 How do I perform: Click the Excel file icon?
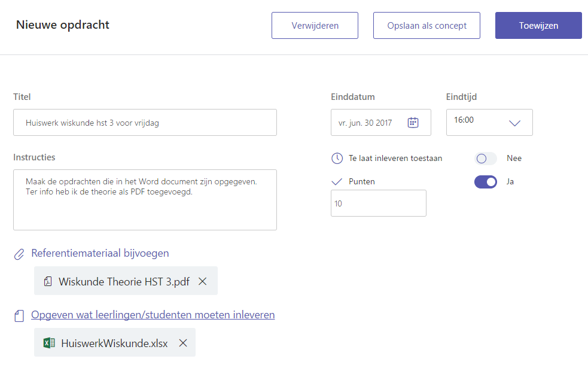[49, 343]
